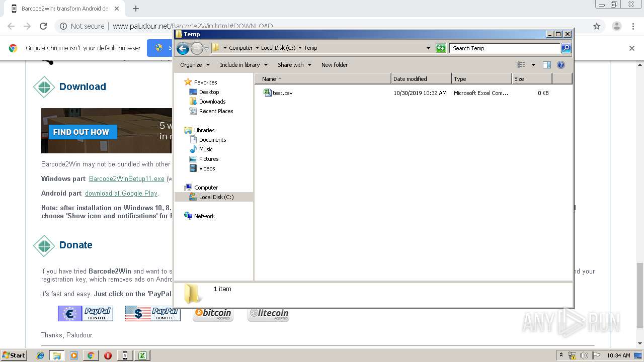The width and height of the screenshot is (644, 362).
Task: Open the Organize menu
Action: tap(195, 65)
